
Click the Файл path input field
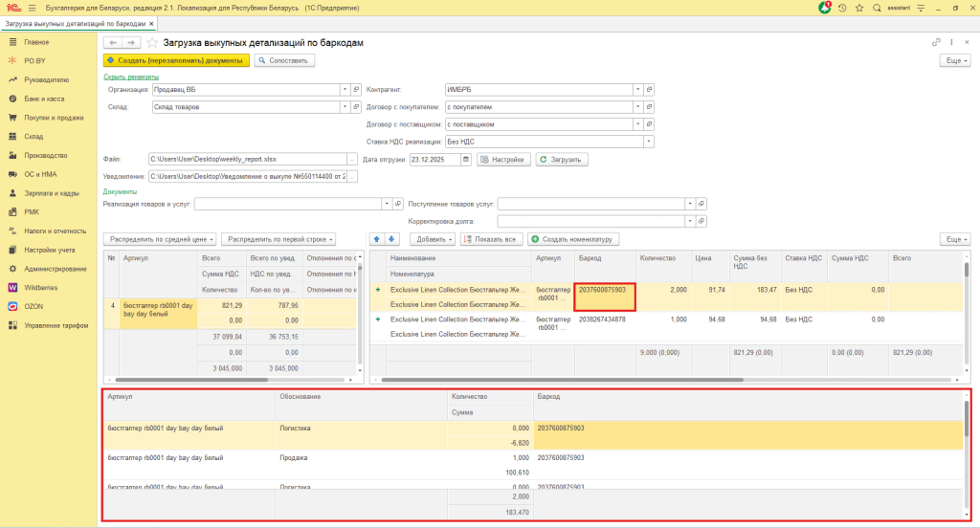(x=246, y=159)
